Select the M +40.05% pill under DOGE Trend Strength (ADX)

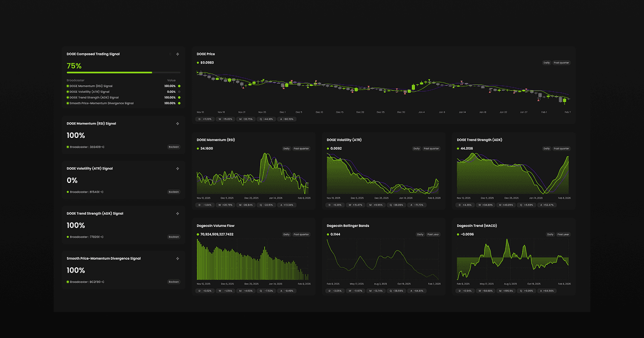click(505, 205)
